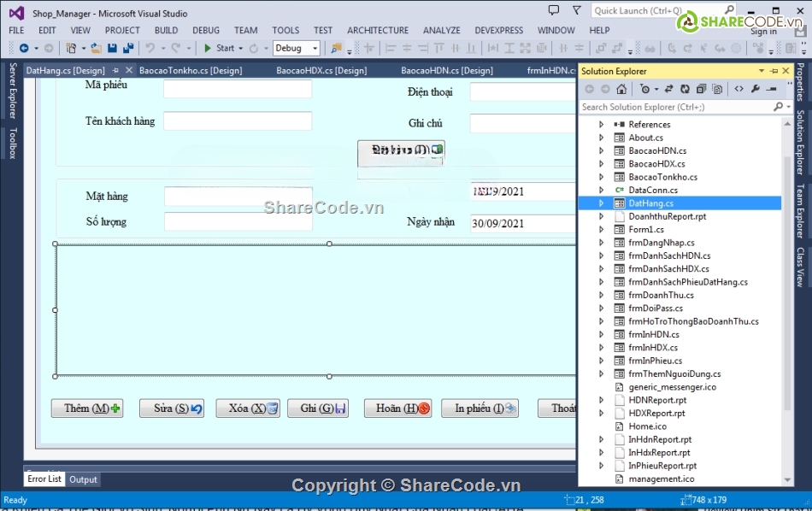
Task: Click the Tên khách hàng text box
Action: [238, 121]
